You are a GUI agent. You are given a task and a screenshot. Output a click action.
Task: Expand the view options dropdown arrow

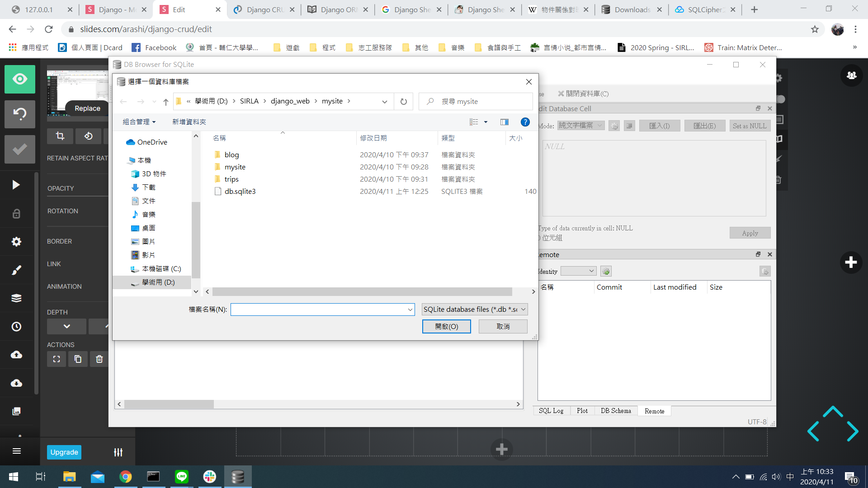(x=486, y=122)
